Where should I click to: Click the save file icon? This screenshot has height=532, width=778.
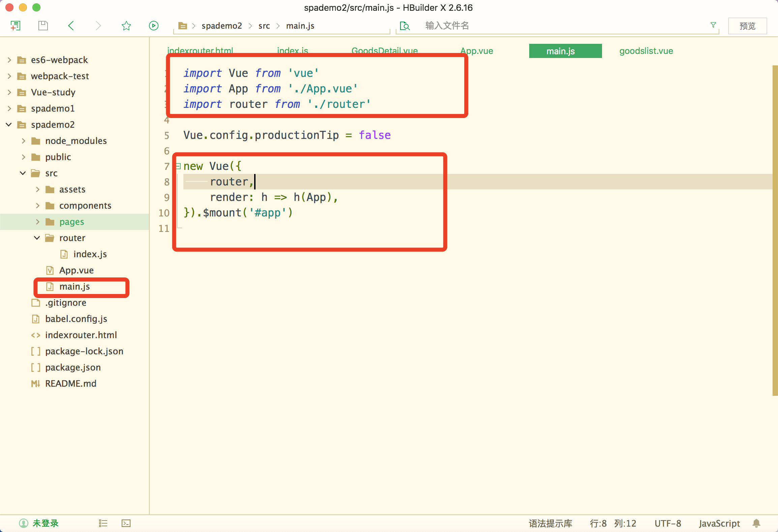pyautogui.click(x=42, y=25)
